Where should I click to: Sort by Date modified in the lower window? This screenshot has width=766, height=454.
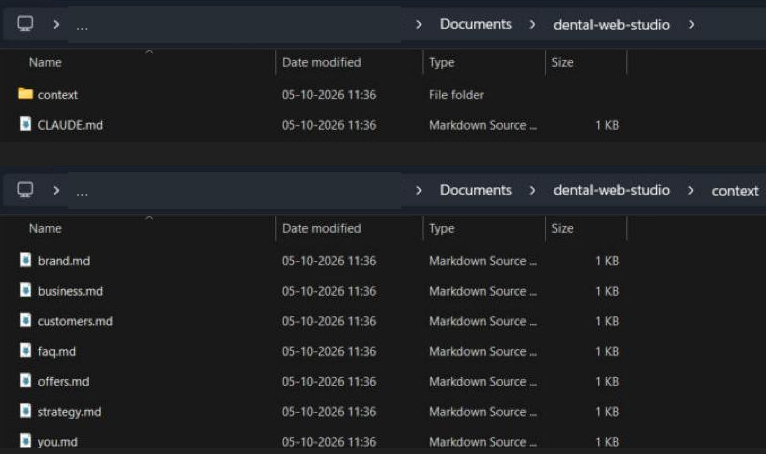[321, 228]
